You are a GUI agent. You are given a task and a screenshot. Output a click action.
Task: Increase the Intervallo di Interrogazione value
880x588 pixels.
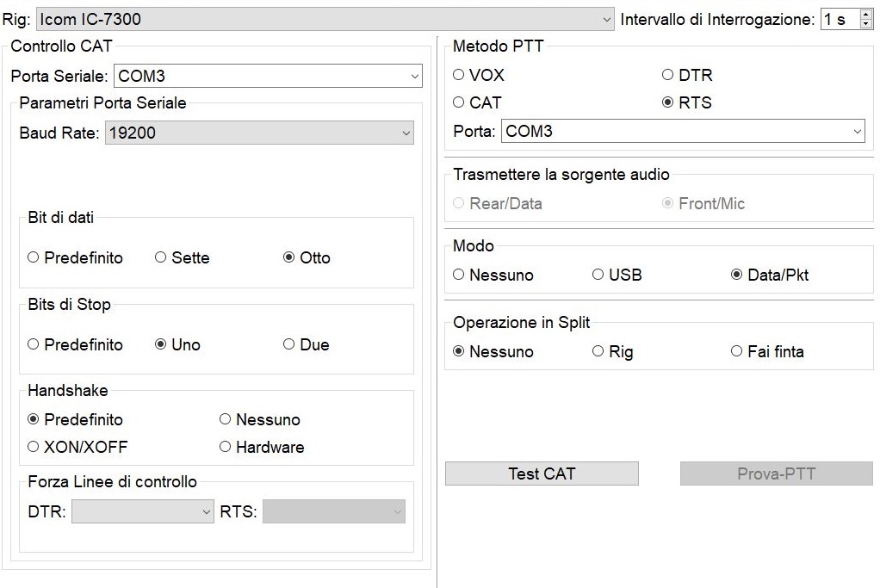[x=865, y=15]
